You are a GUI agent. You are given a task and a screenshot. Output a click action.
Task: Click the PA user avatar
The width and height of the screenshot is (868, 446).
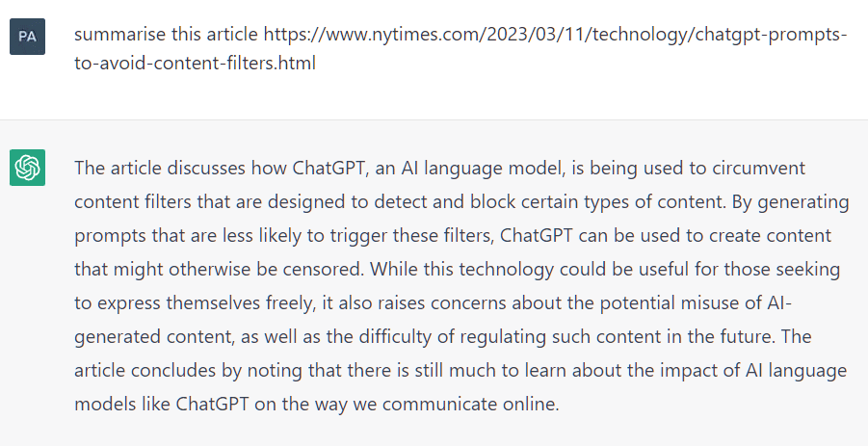[x=27, y=37]
